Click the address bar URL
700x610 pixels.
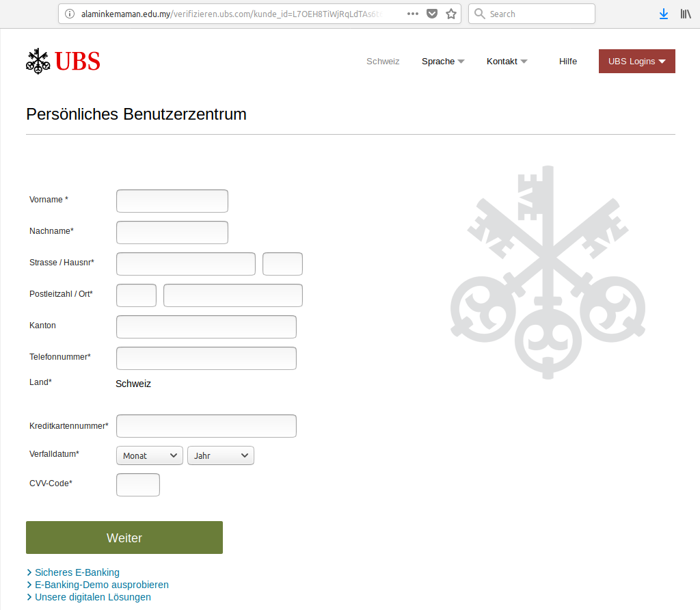[232, 14]
